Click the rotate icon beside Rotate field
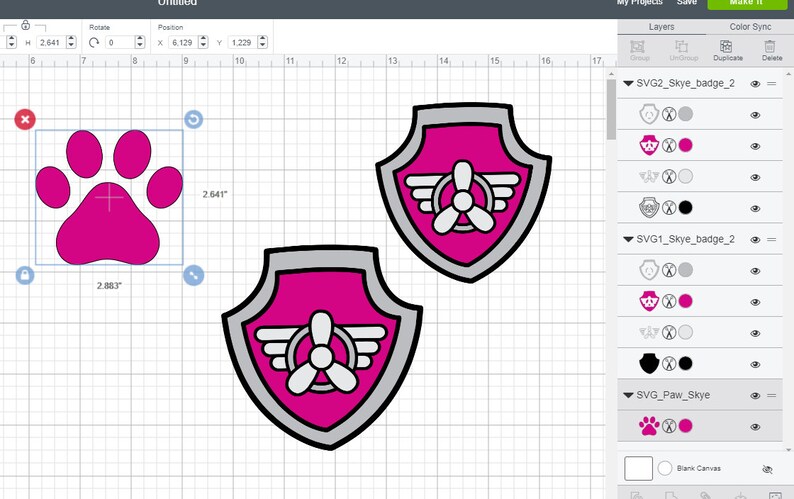The image size is (794, 499). (x=94, y=43)
